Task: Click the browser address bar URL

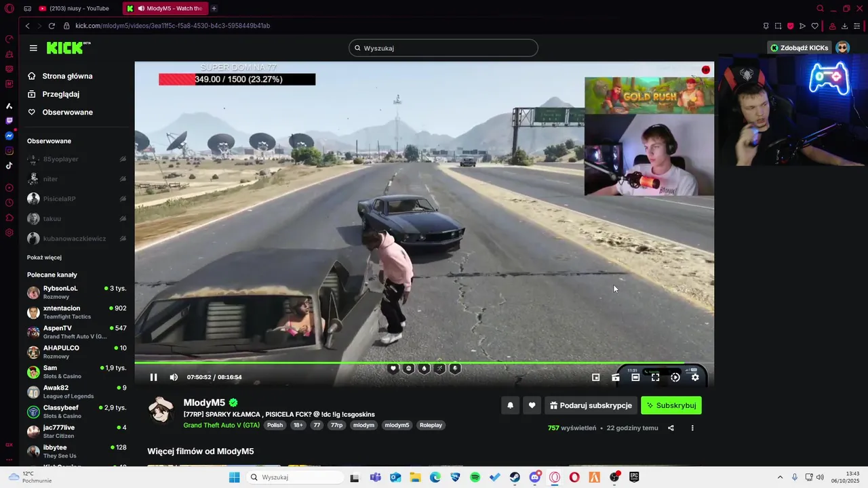Action: point(173,26)
